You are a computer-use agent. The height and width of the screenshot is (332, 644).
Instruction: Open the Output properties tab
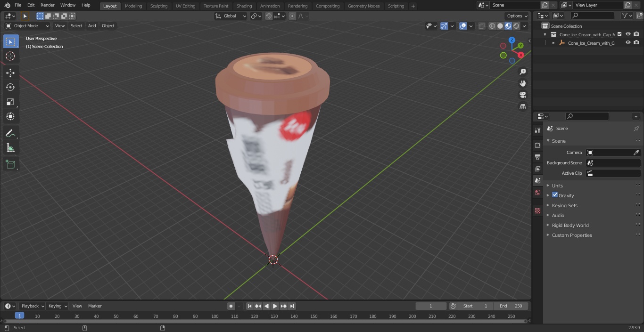(537, 157)
